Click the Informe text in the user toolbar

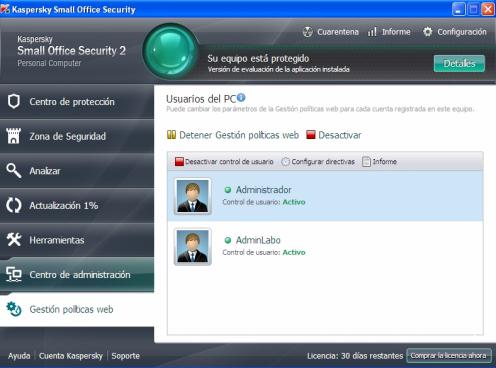(384, 162)
